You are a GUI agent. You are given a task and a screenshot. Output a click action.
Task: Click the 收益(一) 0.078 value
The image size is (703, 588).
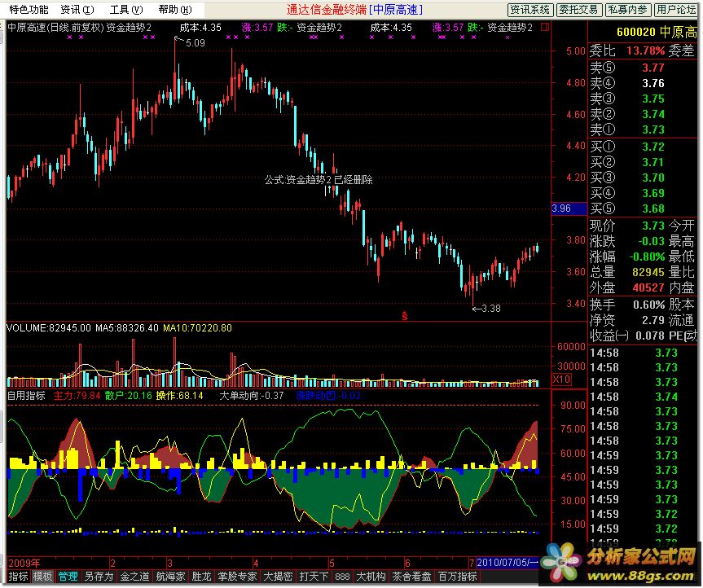click(650, 336)
